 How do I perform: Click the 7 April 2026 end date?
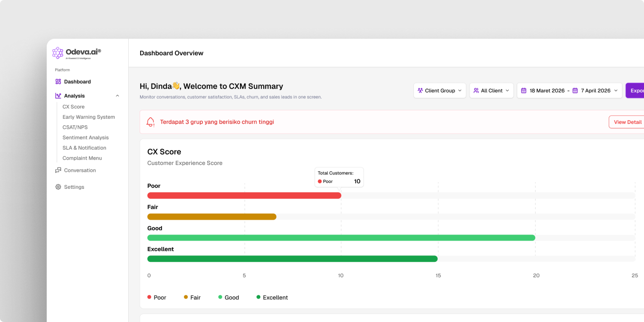click(596, 90)
